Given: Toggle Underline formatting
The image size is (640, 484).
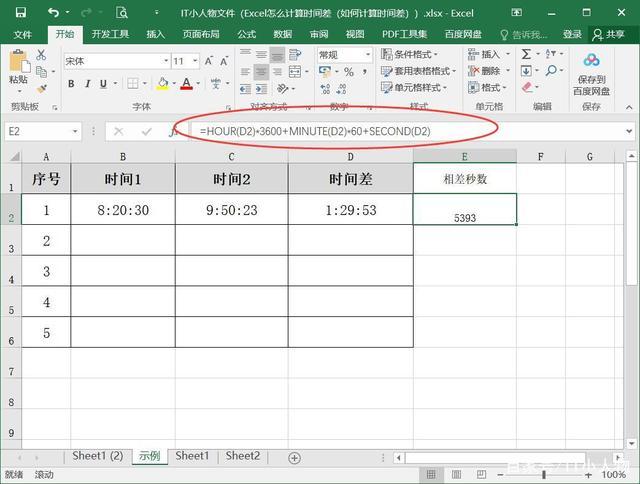Looking at the screenshot, I should 103,84.
